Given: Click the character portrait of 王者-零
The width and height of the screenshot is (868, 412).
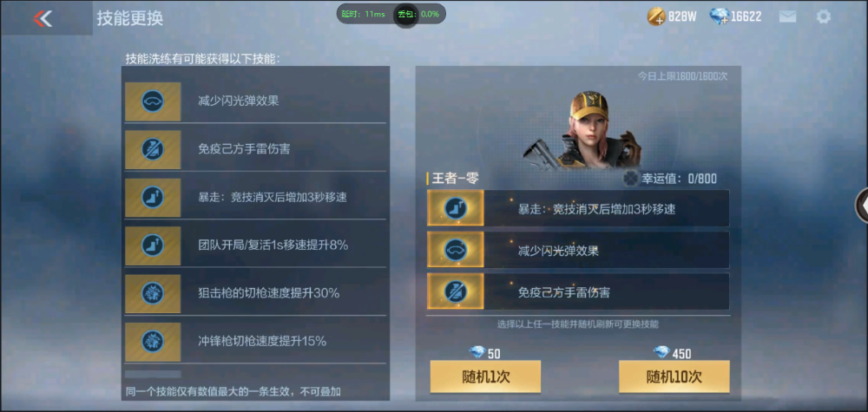Looking at the screenshot, I should [x=580, y=129].
